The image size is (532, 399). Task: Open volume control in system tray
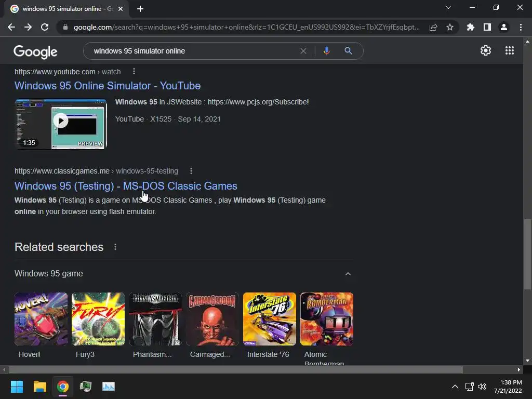point(482,387)
